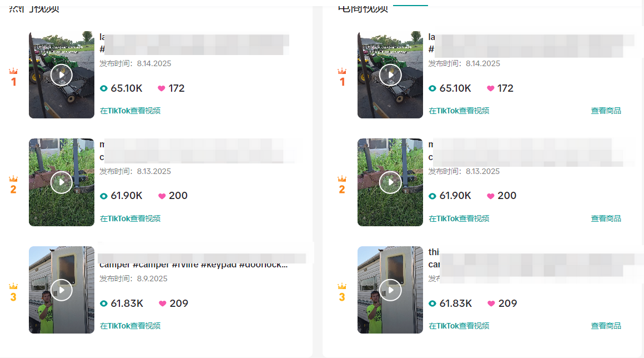Click the view count icon beside left 61.90K
The width and height of the screenshot is (644, 358).
coord(103,196)
